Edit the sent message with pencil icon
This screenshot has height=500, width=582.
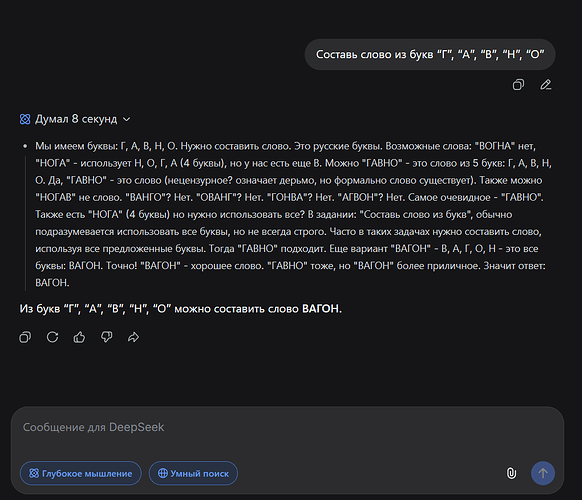(x=545, y=85)
